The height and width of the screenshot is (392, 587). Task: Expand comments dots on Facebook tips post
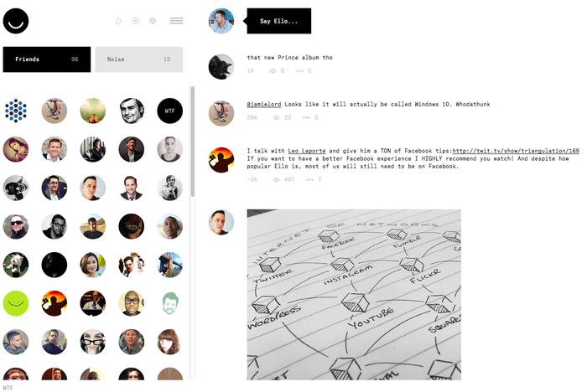click(310, 179)
